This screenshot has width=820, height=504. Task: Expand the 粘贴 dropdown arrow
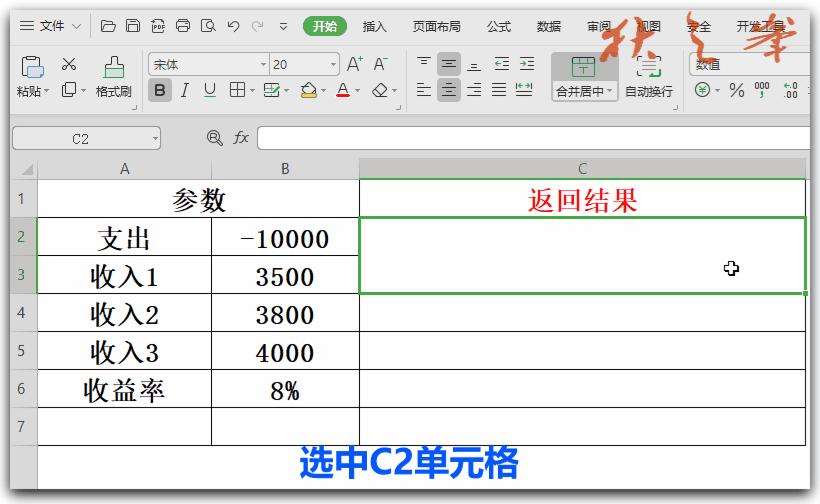[47, 91]
